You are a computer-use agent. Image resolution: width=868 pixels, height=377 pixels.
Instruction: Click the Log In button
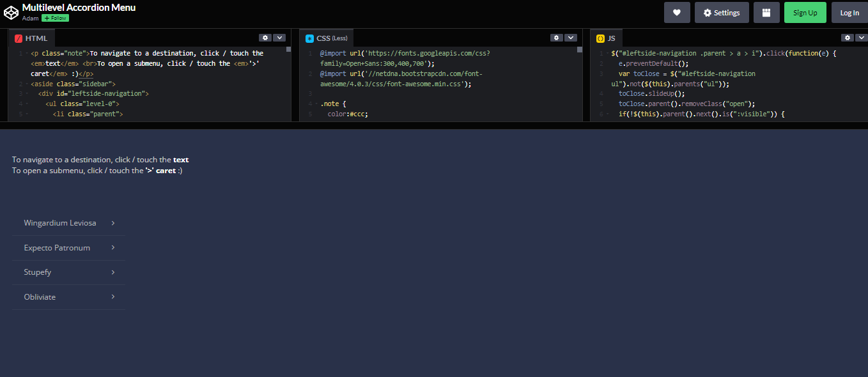point(849,12)
